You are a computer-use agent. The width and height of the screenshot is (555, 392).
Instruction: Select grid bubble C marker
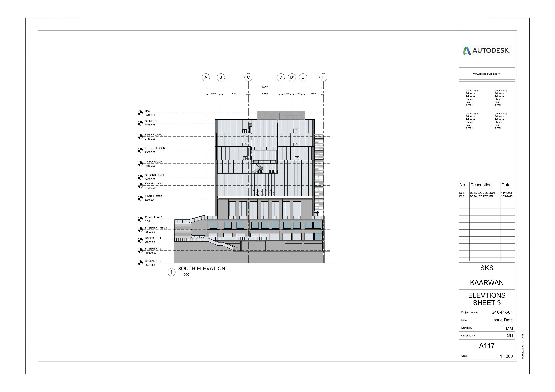248,77
